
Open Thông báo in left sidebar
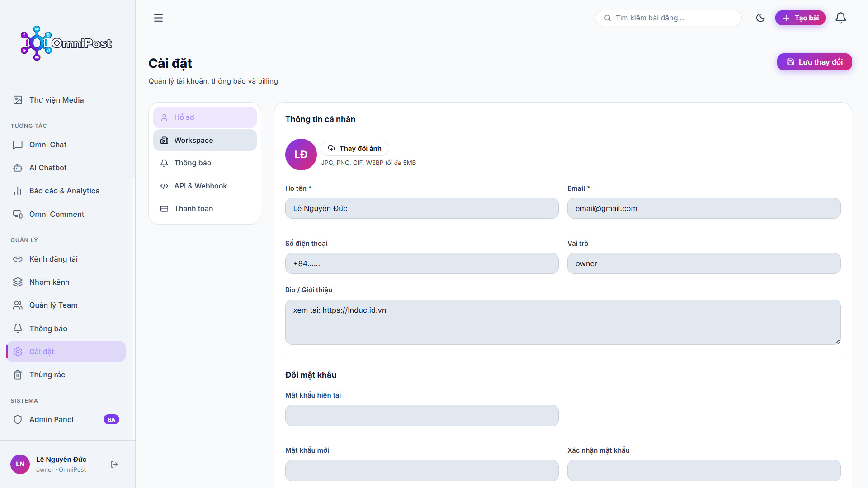pos(66,329)
